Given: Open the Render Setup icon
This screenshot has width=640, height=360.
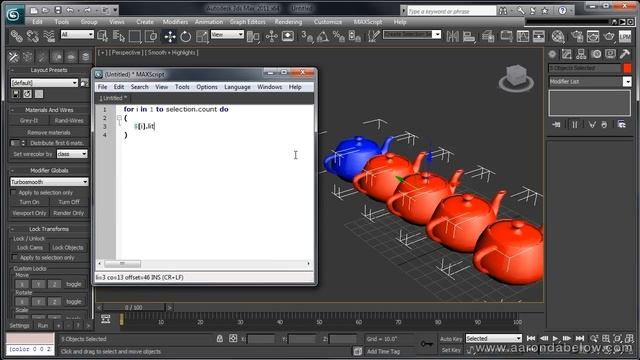Looking at the screenshot, I should [x=577, y=36].
